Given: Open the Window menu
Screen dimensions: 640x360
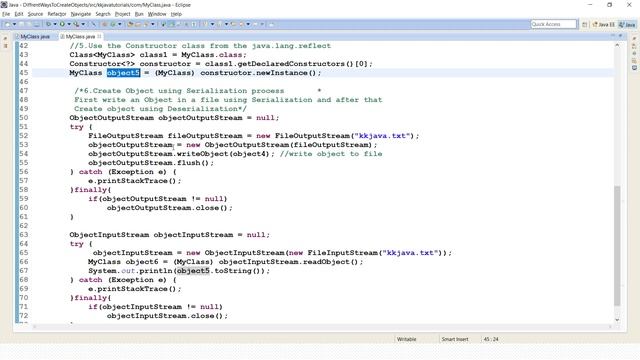Looking at the screenshot, I should 157,14.
